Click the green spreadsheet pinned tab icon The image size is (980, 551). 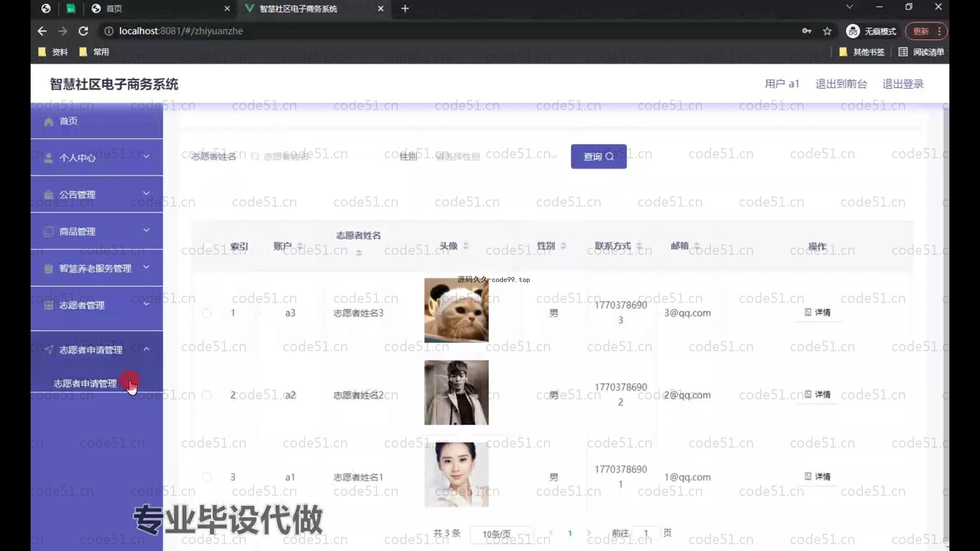71,8
